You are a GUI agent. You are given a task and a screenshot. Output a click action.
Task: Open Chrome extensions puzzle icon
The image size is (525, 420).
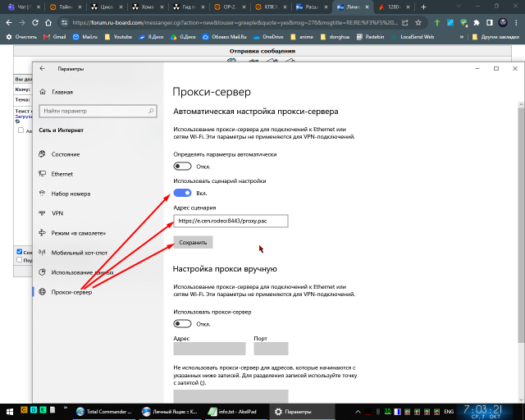(x=477, y=23)
